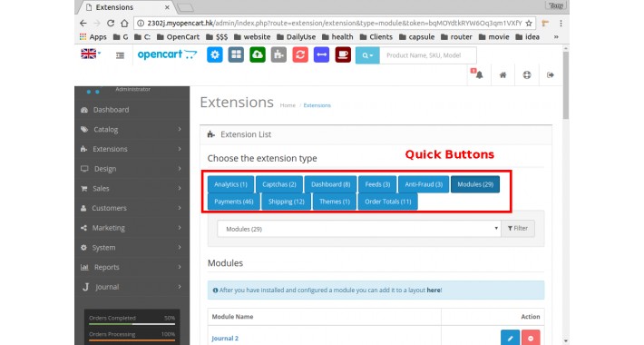Uninstall Journal 2 with the red button
644x345 pixels.
[x=531, y=338]
